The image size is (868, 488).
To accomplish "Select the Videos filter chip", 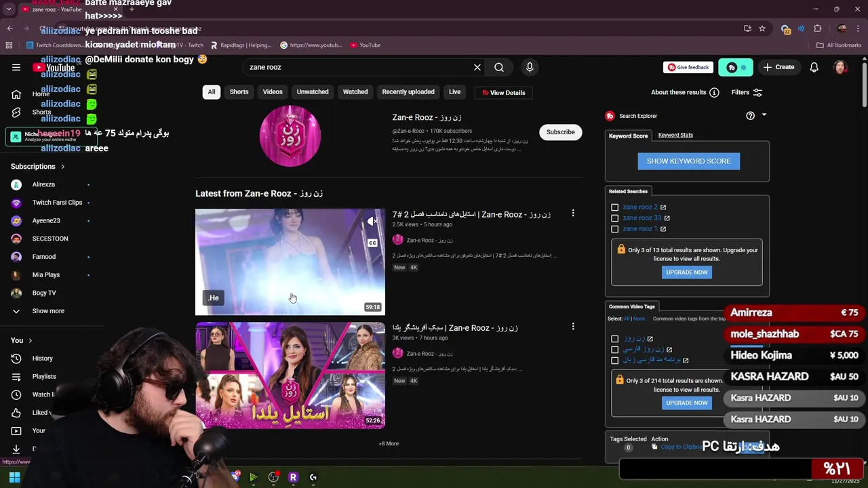I will point(273,92).
